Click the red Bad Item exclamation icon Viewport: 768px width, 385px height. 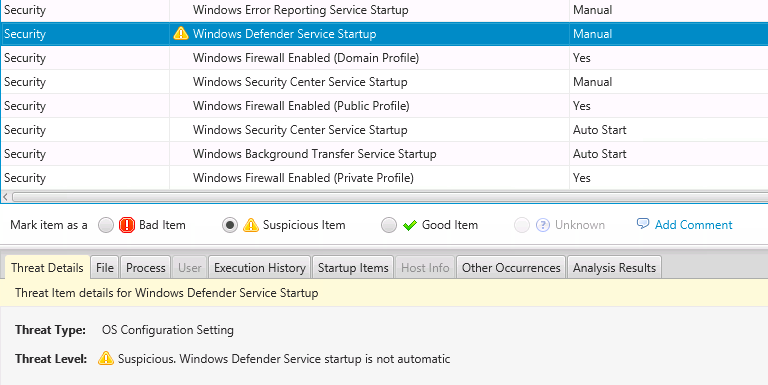pos(127,225)
